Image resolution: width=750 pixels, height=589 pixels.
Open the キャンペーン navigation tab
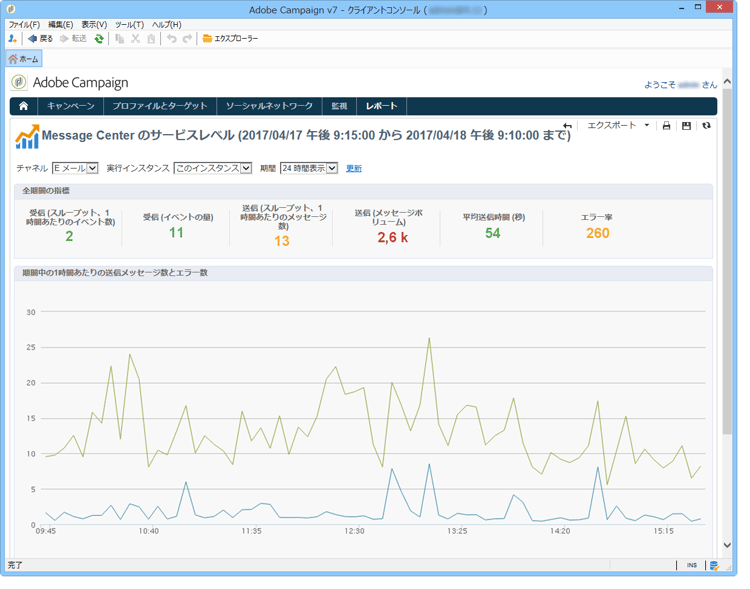pyautogui.click(x=72, y=108)
